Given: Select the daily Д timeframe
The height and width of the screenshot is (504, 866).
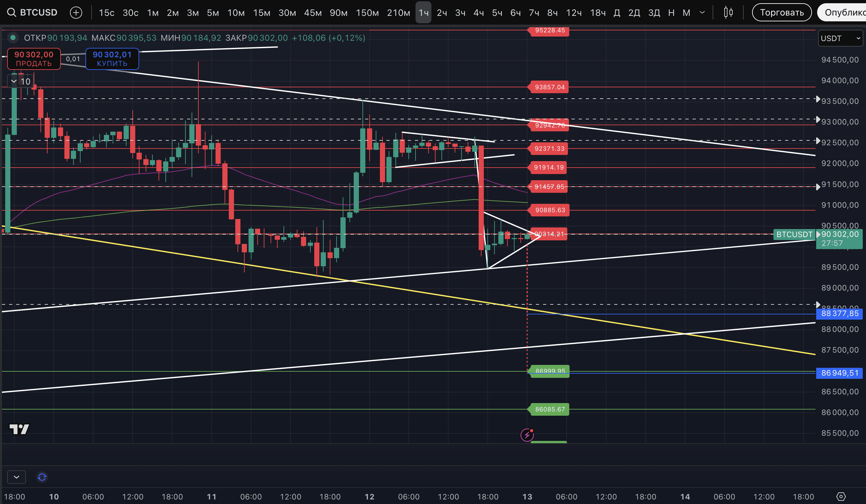Looking at the screenshot, I should pyautogui.click(x=617, y=13).
